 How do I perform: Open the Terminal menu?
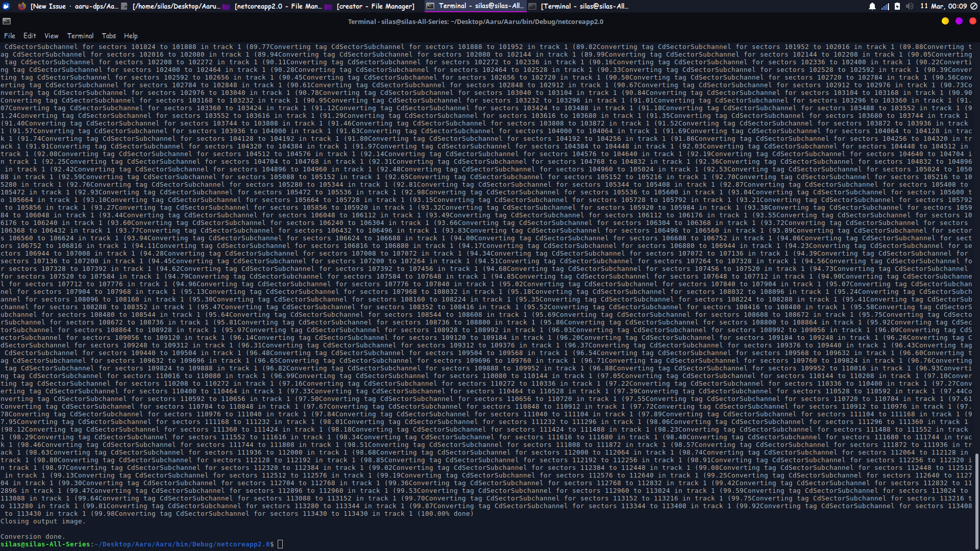click(x=80, y=36)
